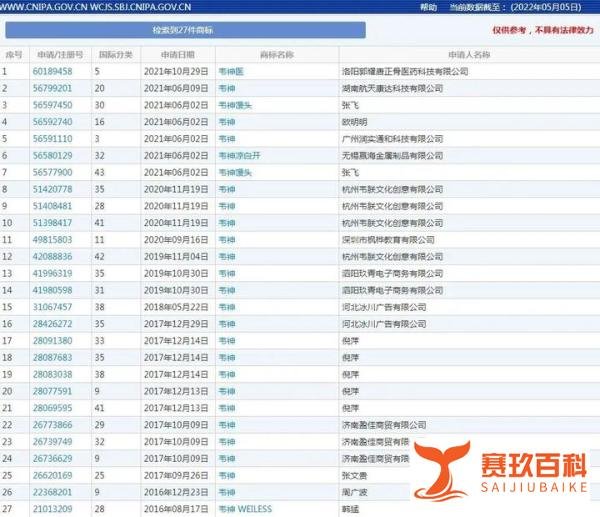Screen dimensions: 600x517
Task: Open registration number 56592740 link
Action: pyautogui.click(x=52, y=122)
